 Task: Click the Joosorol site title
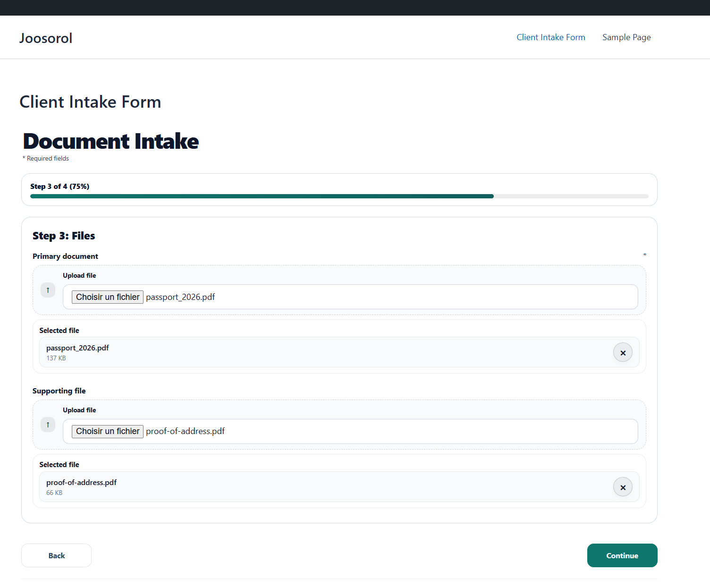[45, 38]
